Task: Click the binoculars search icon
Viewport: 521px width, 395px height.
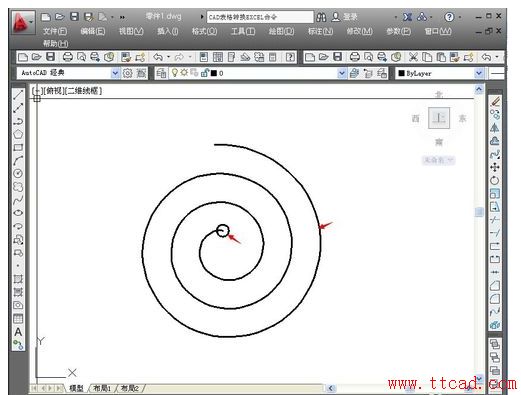Action: tap(321, 17)
